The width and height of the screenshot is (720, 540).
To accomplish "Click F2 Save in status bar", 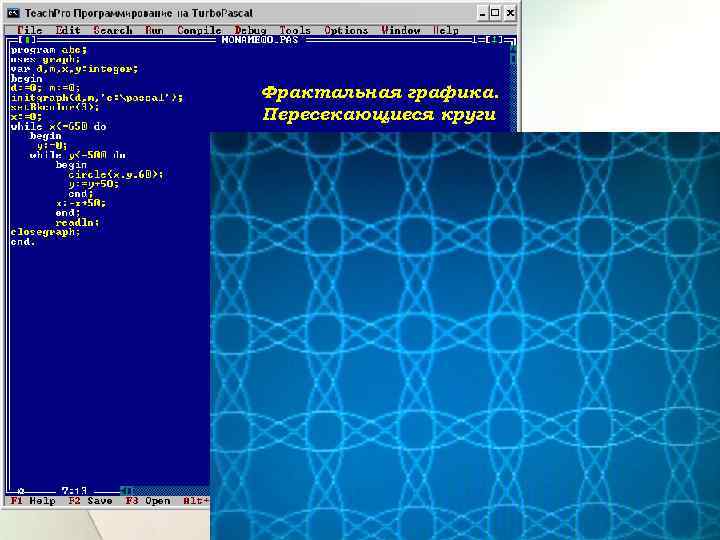I will [90, 501].
